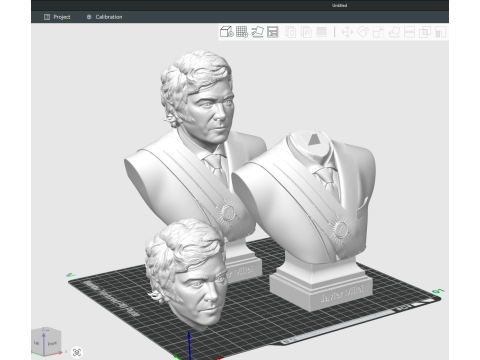The height and width of the screenshot is (360, 480).
Task: Click the Left face of view cube
Action: tap(37, 342)
